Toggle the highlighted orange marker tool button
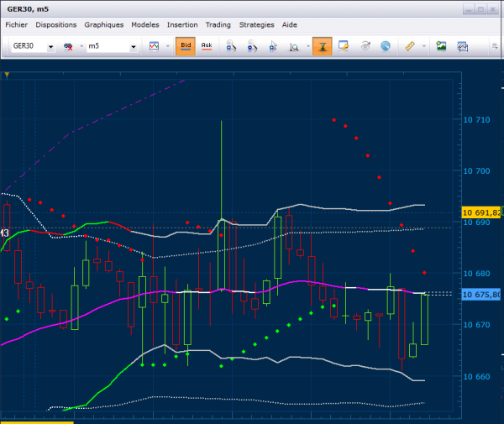Screen dimensions: 504x424 tap(322, 46)
